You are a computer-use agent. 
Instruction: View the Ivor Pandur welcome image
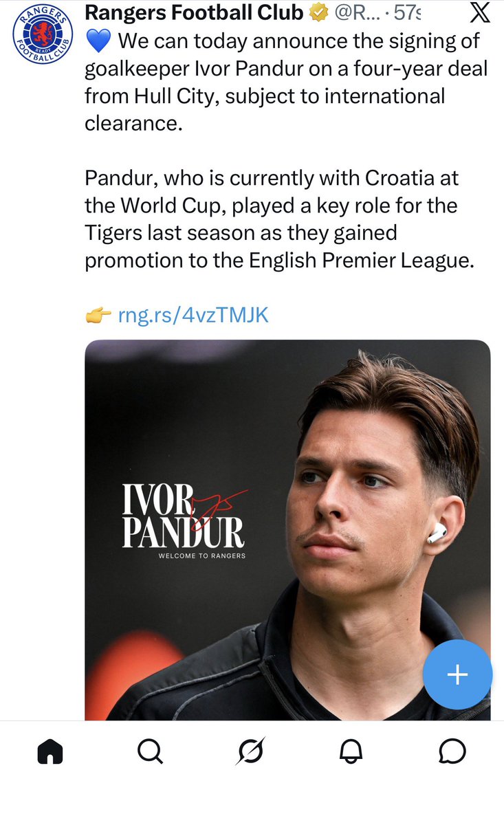pyautogui.click(x=287, y=530)
